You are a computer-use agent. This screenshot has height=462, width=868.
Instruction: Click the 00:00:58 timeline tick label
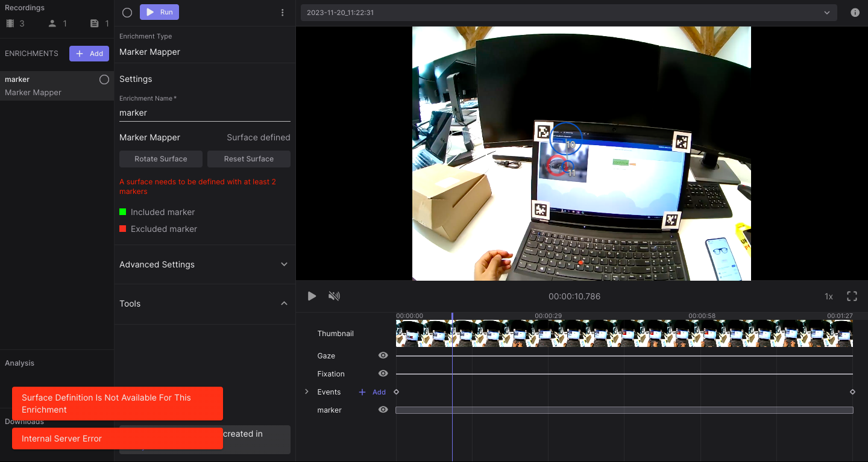(702, 316)
